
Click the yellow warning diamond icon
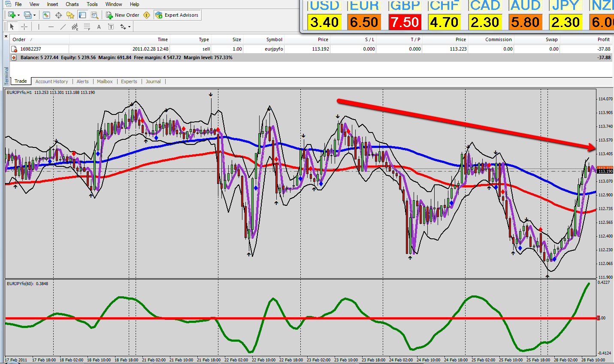coord(147,15)
